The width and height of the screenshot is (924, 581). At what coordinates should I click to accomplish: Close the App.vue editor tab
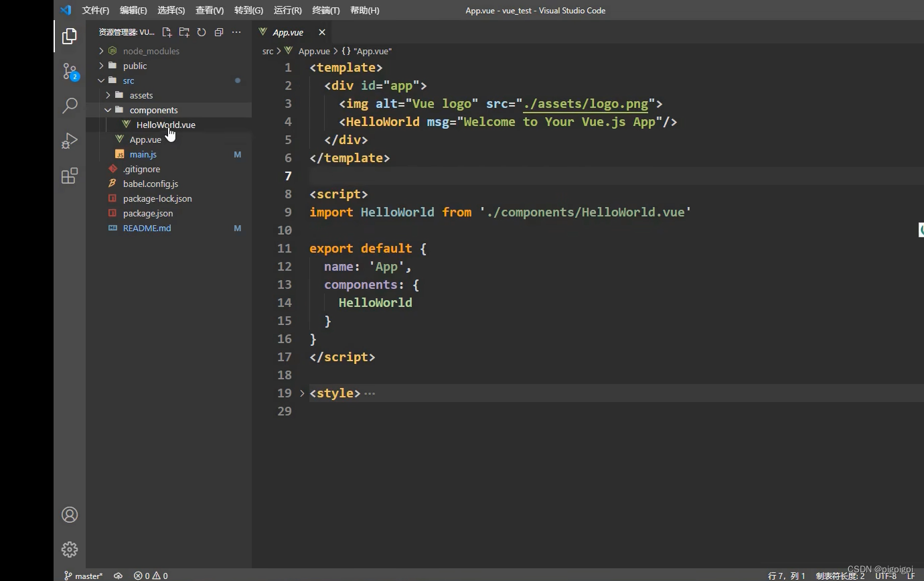click(322, 32)
